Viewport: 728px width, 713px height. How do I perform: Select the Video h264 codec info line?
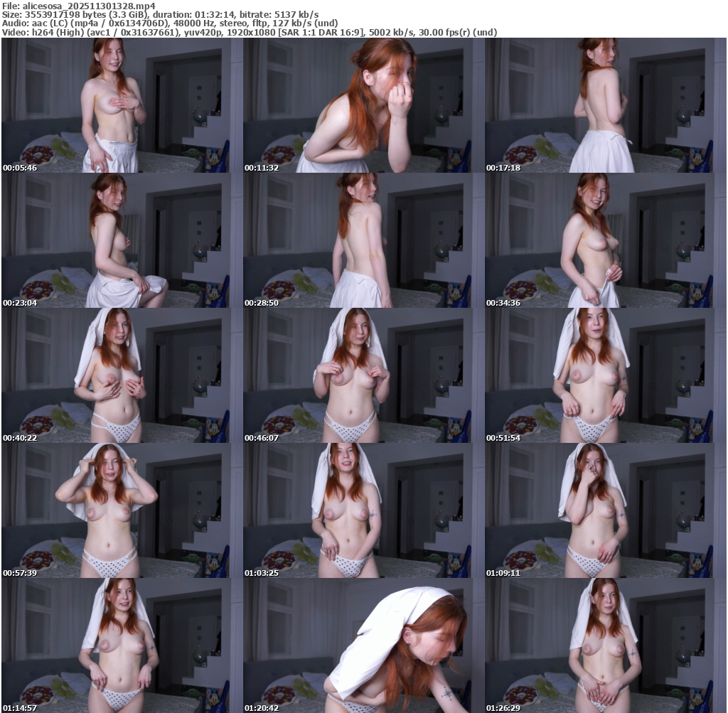click(x=250, y=32)
